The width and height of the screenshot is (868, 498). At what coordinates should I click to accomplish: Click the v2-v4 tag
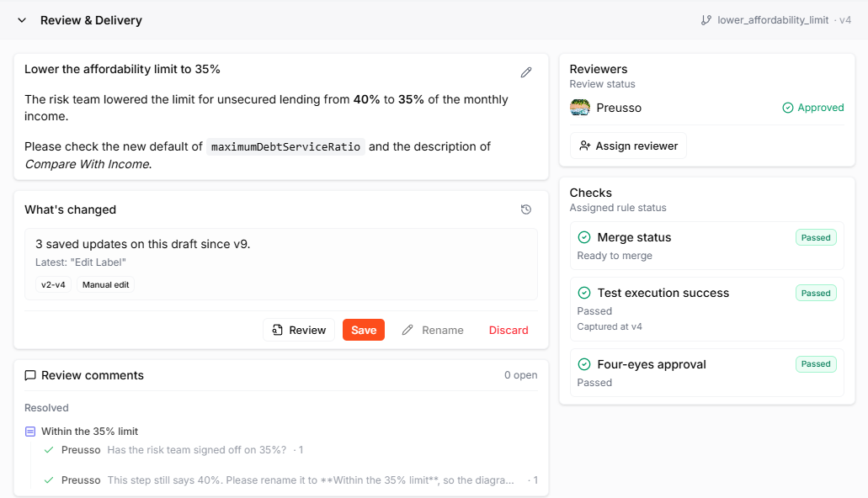coord(53,285)
